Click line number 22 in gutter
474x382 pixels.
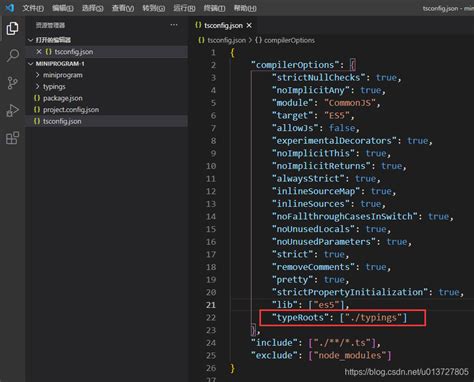pyautogui.click(x=211, y=318)
